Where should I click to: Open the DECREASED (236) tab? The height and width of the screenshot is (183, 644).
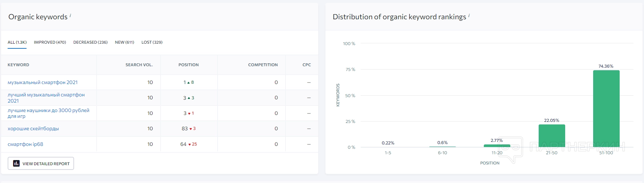(90, 42)
